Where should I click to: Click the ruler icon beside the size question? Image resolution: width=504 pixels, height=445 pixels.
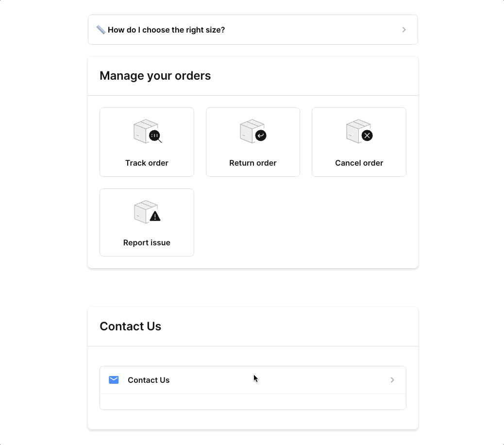coord(101,30)
